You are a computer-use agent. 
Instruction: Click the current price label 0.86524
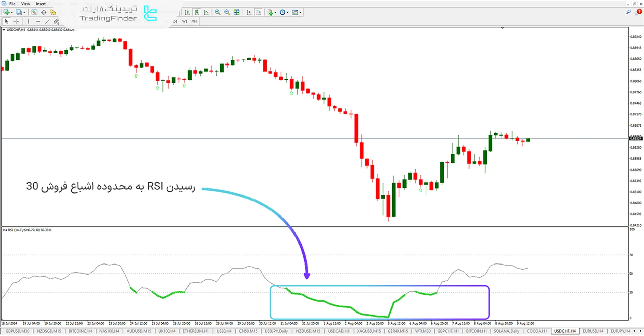(x=635, y=138)
